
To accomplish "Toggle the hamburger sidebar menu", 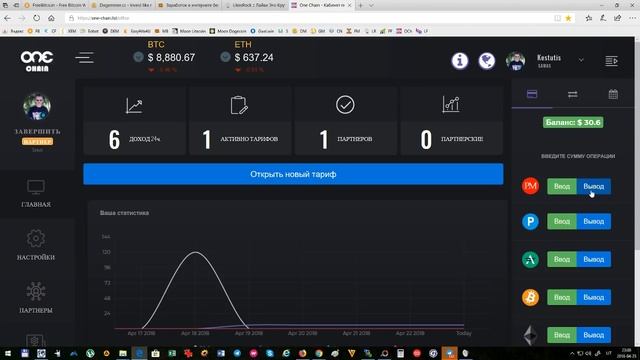I will coord(84,58).
